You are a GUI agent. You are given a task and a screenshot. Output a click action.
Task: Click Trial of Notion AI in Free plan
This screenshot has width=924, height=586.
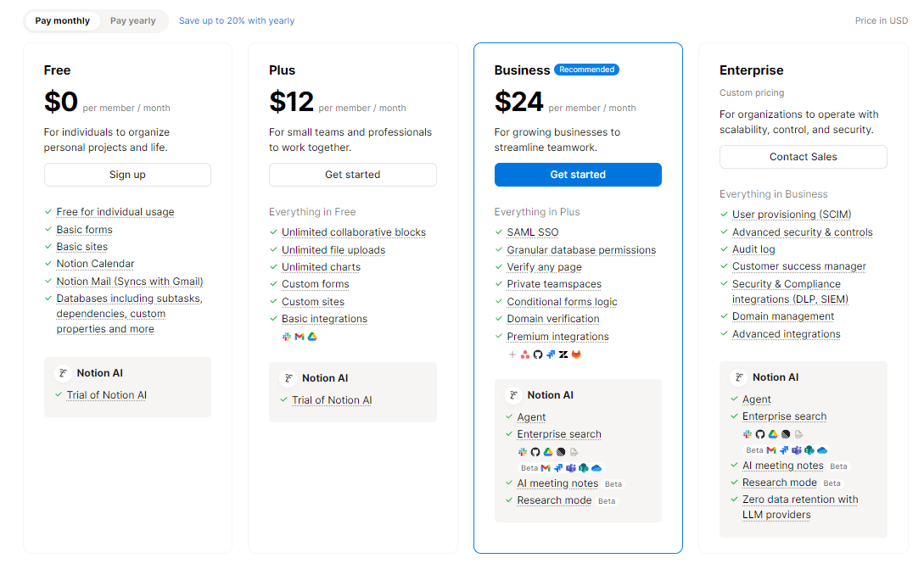tap(106, 395)
